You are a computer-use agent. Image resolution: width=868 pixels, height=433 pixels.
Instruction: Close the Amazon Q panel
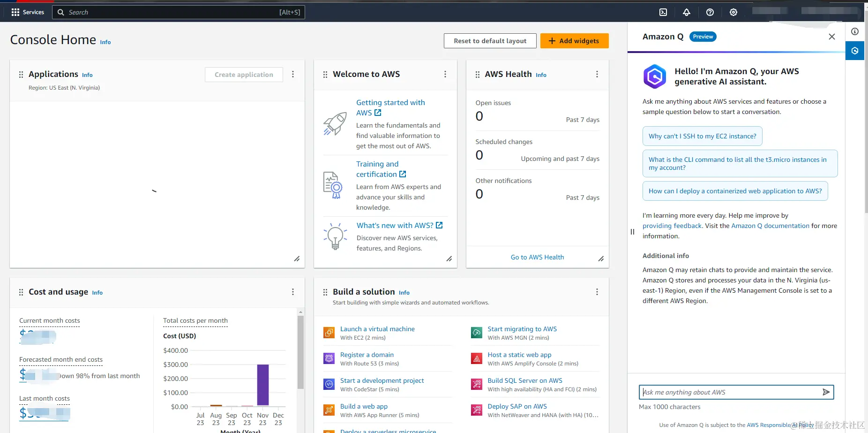click(x=832, y=37)
